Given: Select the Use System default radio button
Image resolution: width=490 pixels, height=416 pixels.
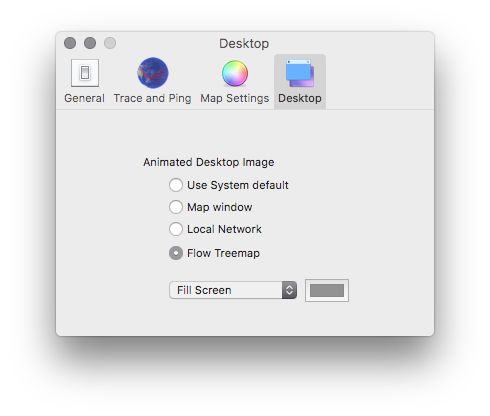Looking at the screenshot, I should [176, 185].
